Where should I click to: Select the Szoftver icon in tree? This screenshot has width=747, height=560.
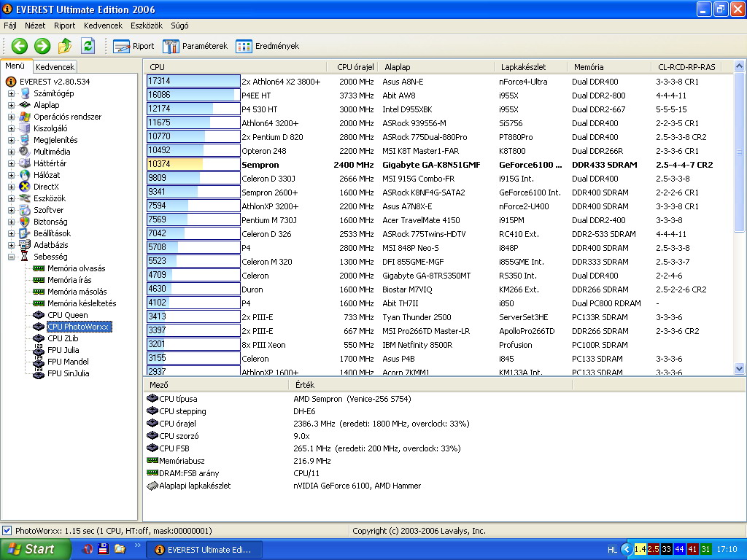[x=25, y=210]
